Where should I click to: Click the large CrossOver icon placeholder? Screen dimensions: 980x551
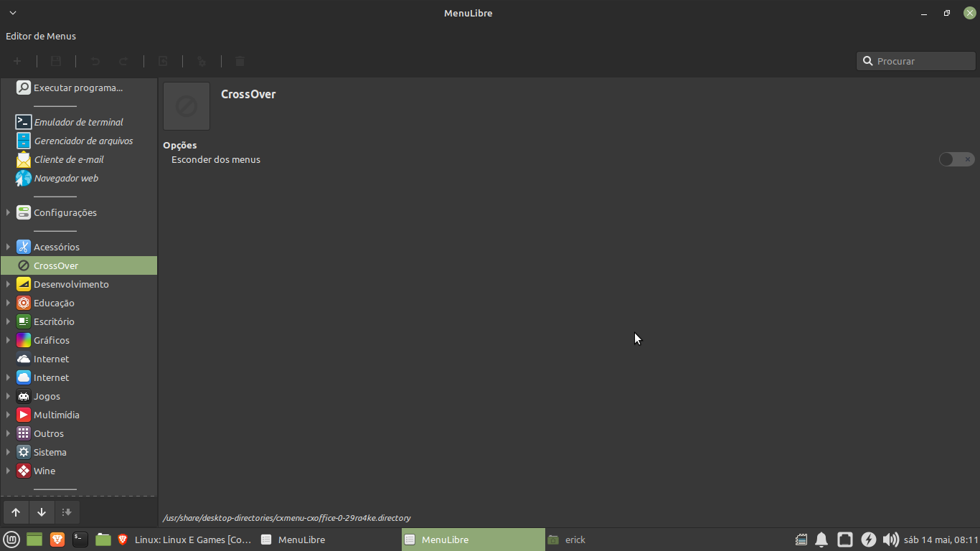tap(187, 106)
